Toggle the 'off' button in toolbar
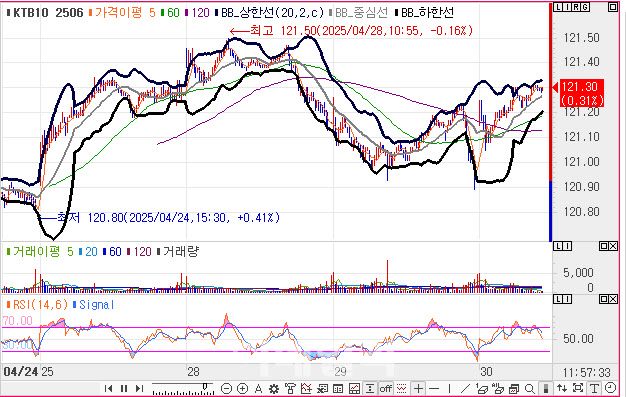 [x=386, y=388]
